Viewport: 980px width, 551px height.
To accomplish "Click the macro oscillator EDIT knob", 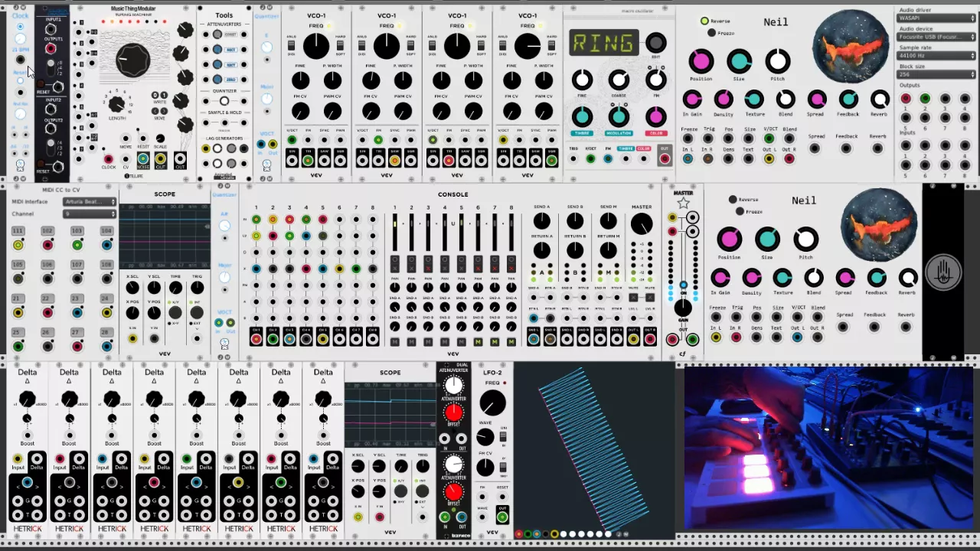I will (655, 43).
